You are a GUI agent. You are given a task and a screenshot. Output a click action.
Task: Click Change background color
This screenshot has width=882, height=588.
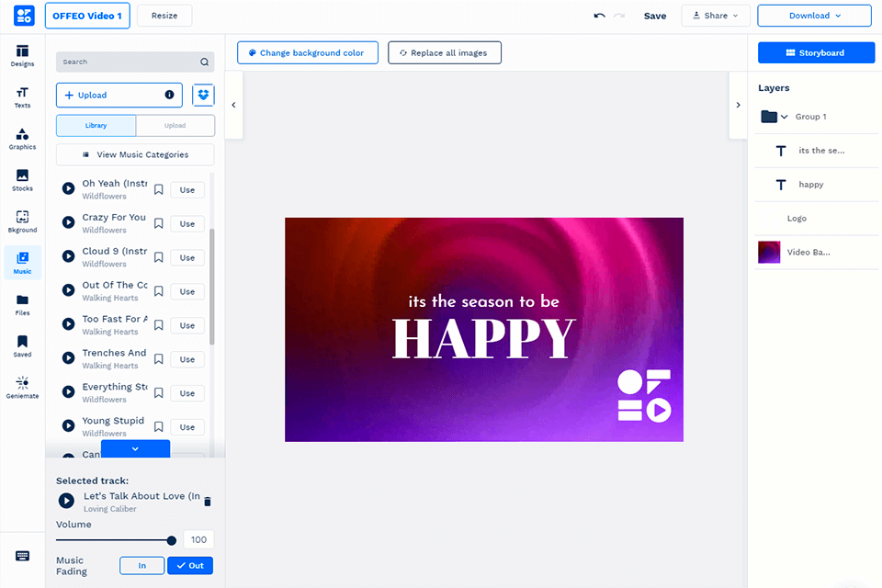click(x=307, y=52)
